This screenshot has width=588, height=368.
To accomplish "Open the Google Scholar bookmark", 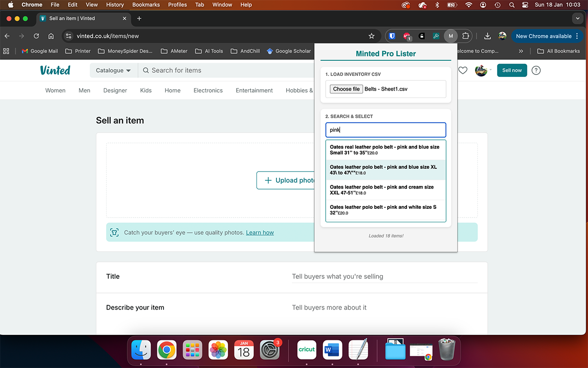I will click(289, 51).
